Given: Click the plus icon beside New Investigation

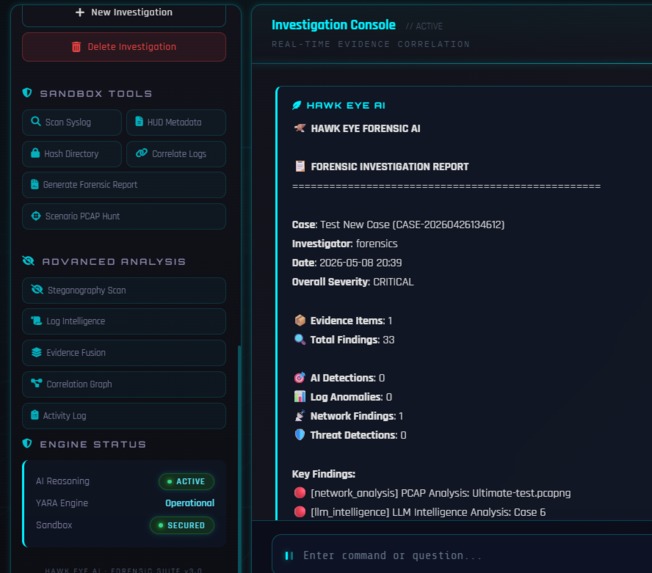Looking at the screenshot, I should (80, 12).
